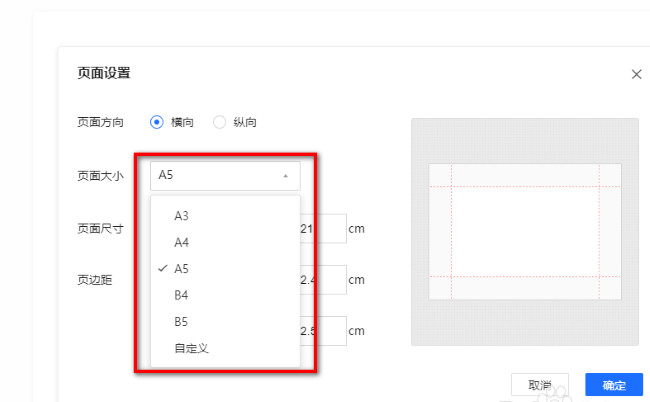Confirm settings with the 确定 button
Image resolution: width=650 pixels, height=402 pixels.
pyautogui.click(x=614, y=385)
